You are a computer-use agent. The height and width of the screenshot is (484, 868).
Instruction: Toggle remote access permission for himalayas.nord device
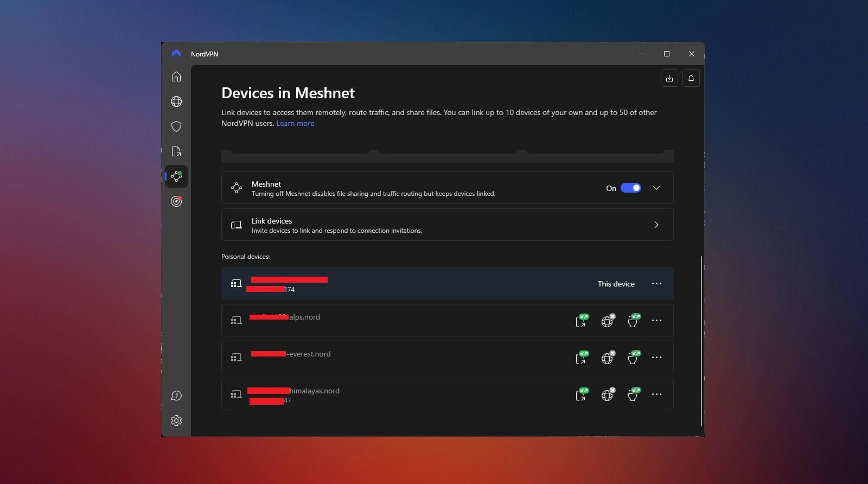[633, 394]
